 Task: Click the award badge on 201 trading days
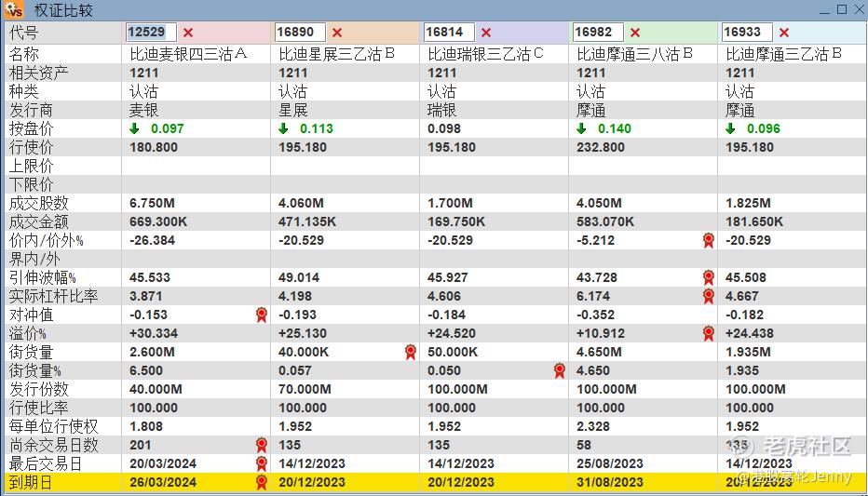(x=262, y=445)
